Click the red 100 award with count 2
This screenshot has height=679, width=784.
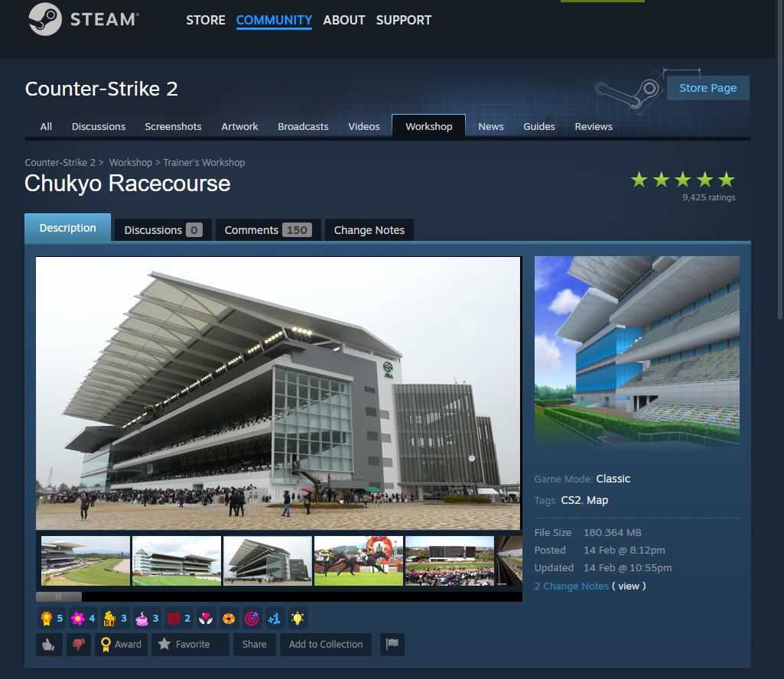click(178, 619)
